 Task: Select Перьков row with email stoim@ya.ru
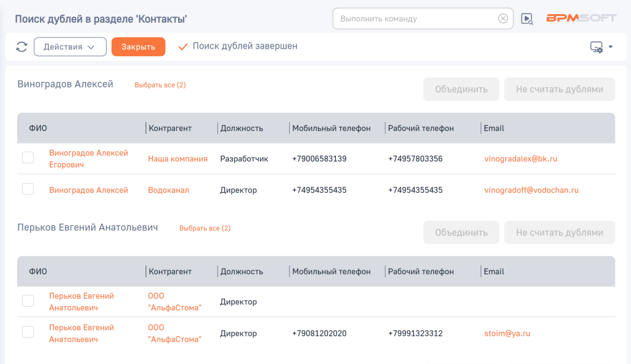coord(28,332)
